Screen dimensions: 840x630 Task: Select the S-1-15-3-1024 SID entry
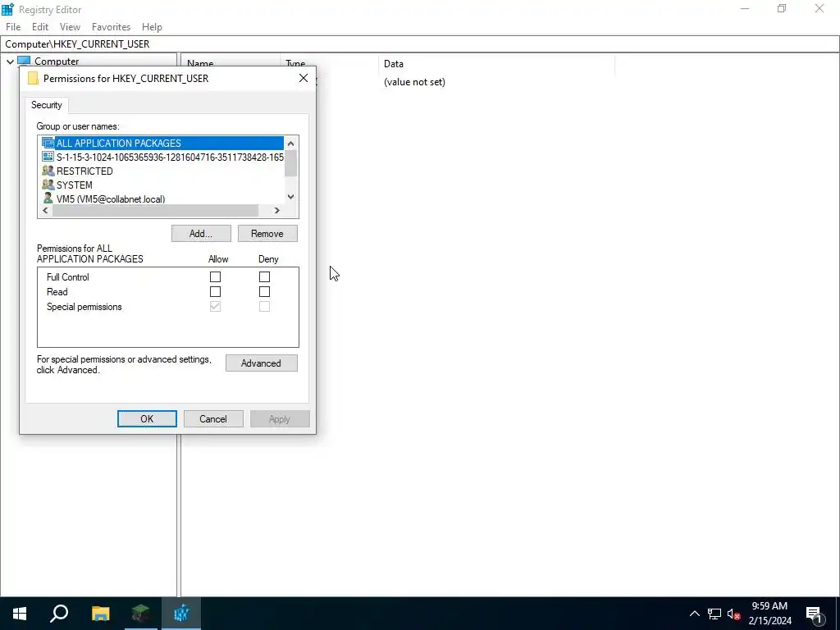(162, 157)
